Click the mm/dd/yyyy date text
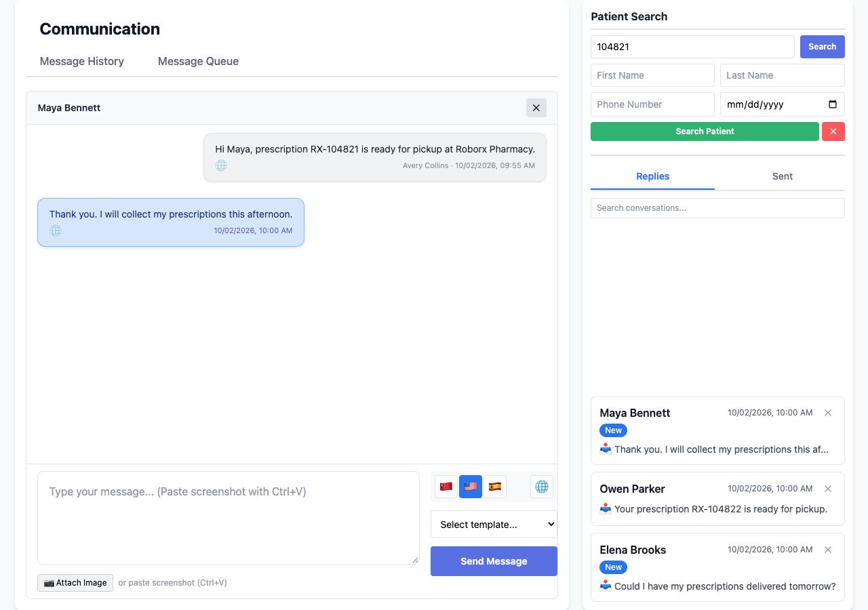This screenshot has height=610, width=868. (x=755, y=104)
